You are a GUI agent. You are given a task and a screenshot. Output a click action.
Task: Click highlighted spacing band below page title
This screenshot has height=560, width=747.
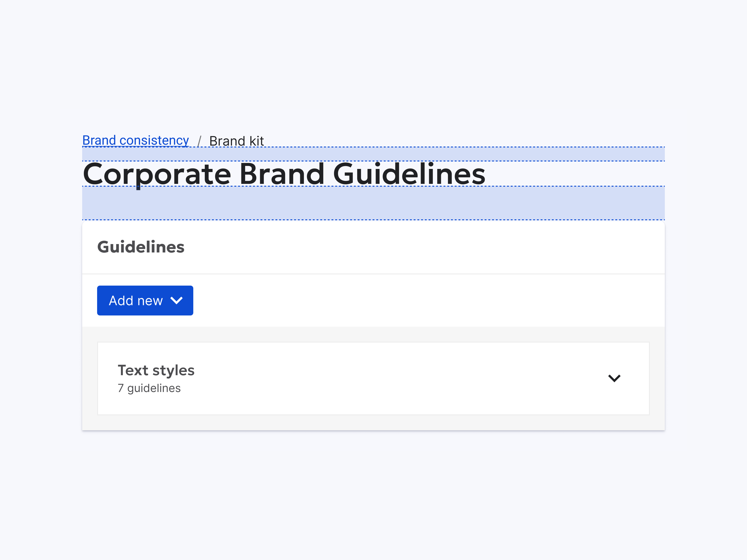tap(371, 203)
